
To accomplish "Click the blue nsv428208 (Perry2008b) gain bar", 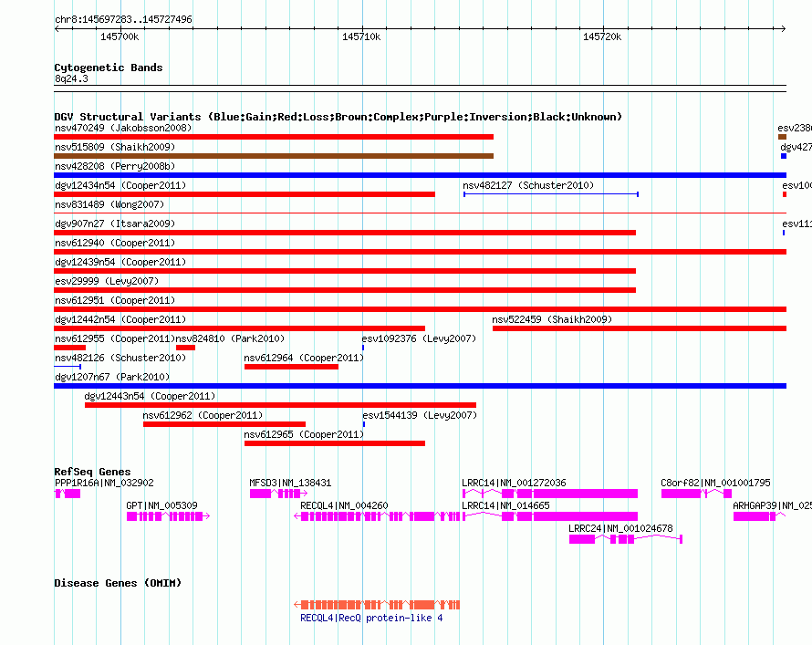I will (x=420, y=175).
